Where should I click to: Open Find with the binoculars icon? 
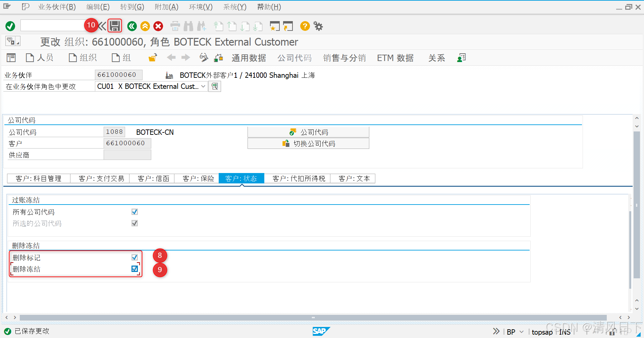coord(189,26)
